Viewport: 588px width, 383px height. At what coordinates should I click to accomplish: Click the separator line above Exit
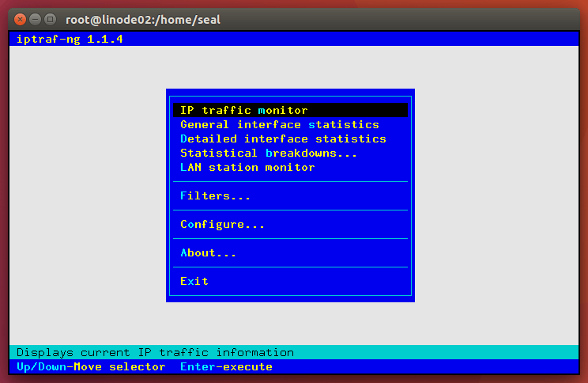coord(290,267)
